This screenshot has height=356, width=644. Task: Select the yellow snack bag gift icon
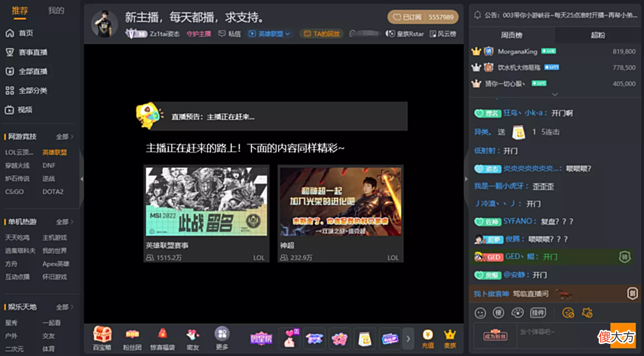click(365, 339)
